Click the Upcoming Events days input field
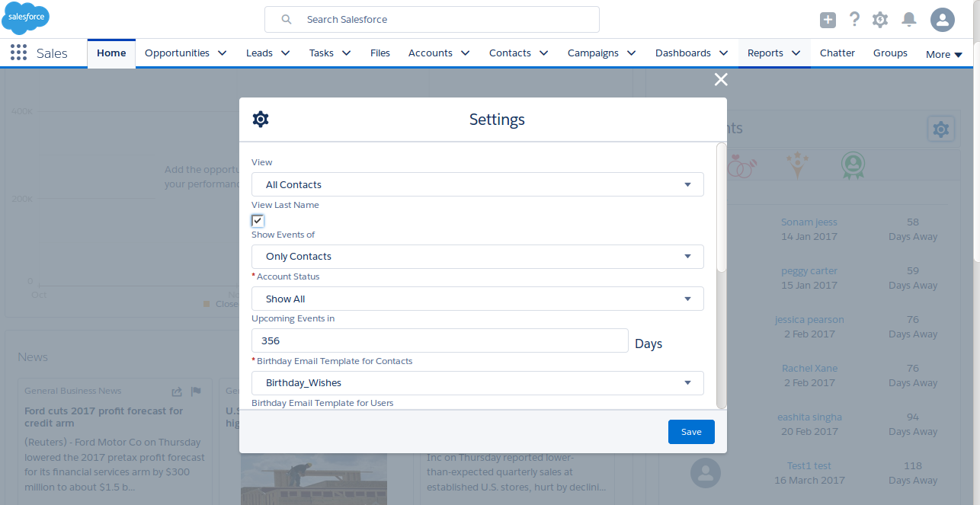The height and width of the screenshot is (505, 980). click(439, 340)
